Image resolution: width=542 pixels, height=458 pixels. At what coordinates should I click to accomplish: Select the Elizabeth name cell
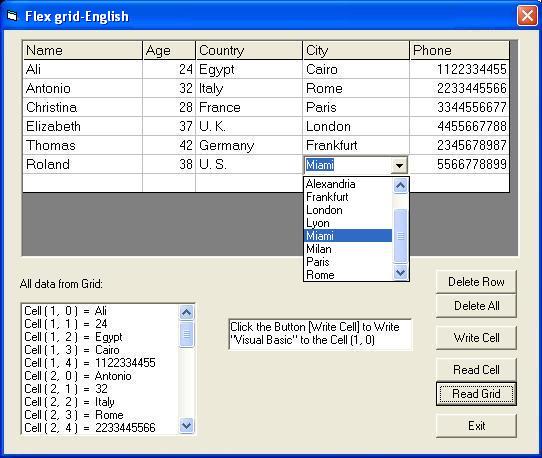[x=83, y=126]
